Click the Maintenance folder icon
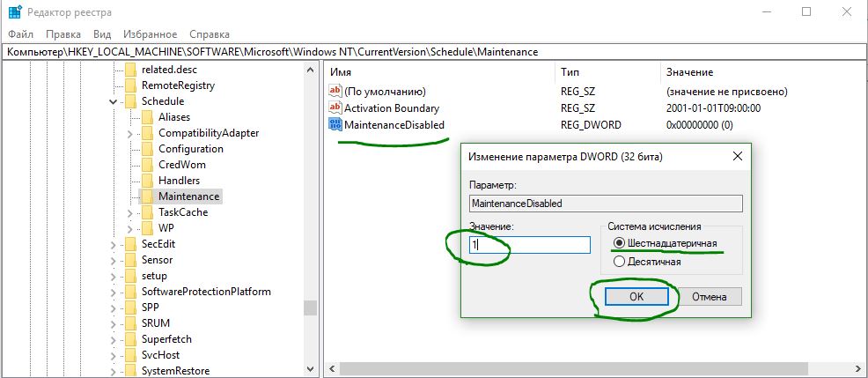 coord(147,196)
